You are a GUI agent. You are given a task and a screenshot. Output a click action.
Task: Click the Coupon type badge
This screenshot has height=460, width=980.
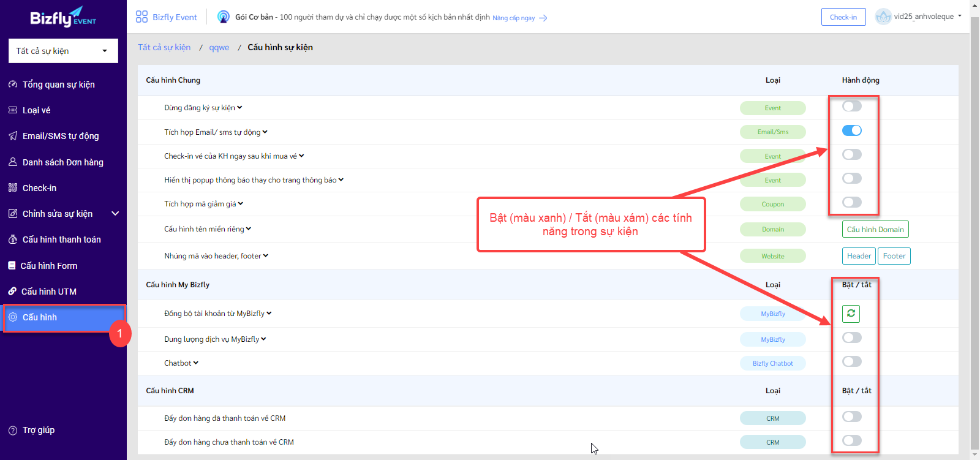(773, 204)
